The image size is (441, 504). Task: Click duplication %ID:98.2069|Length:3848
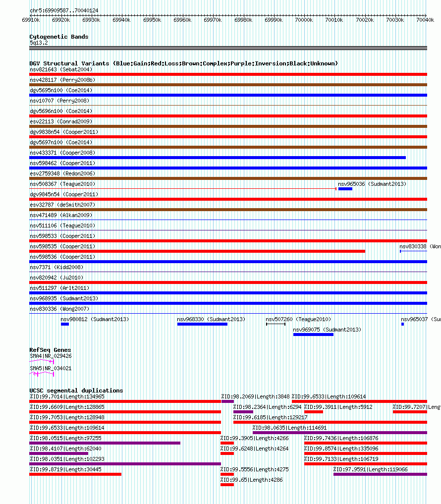click(227, 401)
